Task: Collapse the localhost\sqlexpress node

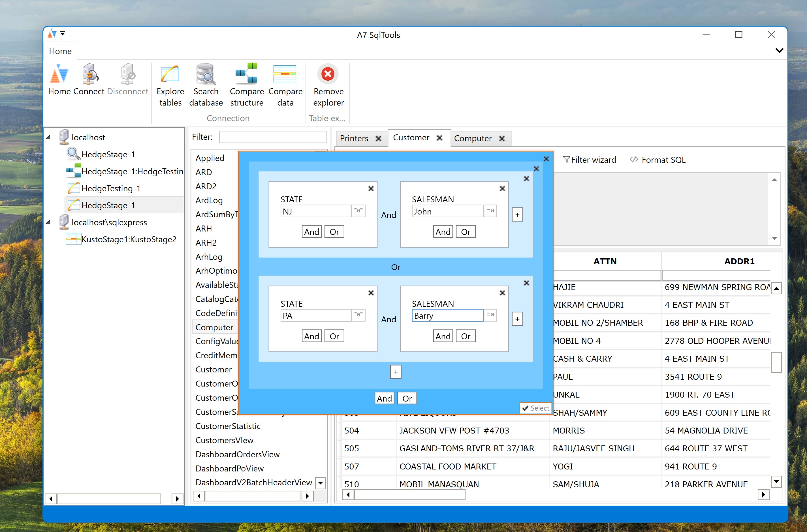Action: click(48, 222)
